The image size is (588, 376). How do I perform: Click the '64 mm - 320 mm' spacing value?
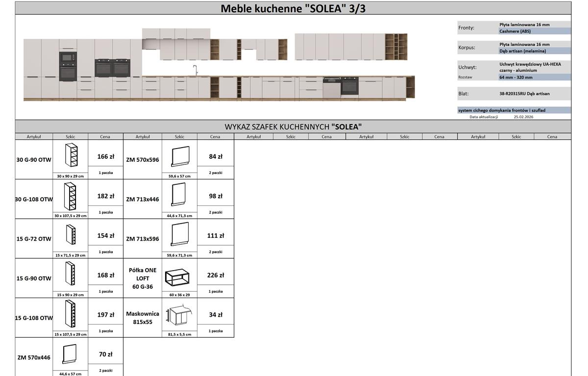tap(515, 77)
